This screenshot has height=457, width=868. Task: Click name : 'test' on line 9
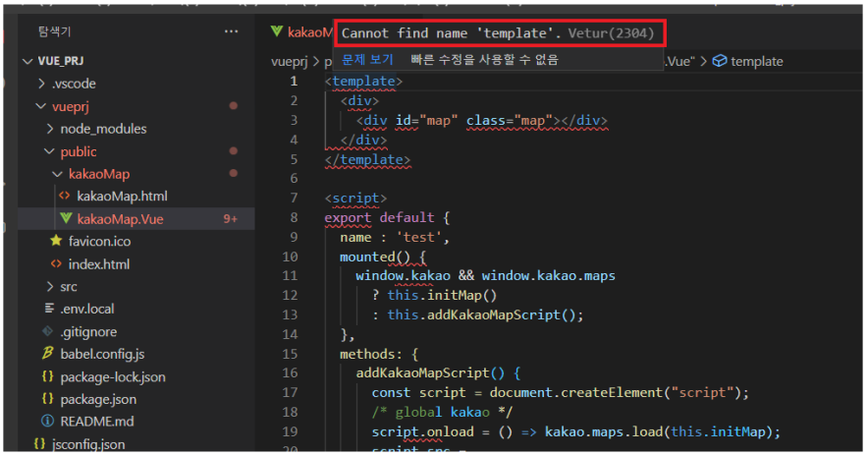(x=391, y=238)
